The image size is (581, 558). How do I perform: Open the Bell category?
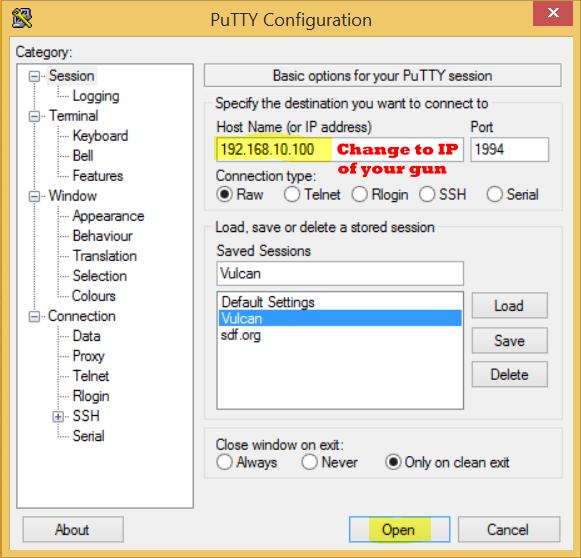83,156
